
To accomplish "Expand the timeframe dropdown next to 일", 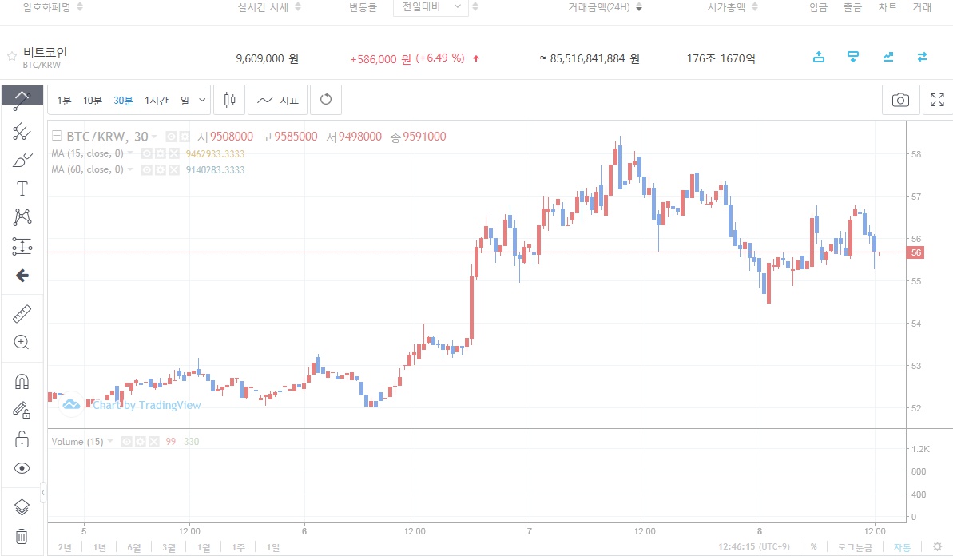I will pyautogui.click(x=201, y=100).
